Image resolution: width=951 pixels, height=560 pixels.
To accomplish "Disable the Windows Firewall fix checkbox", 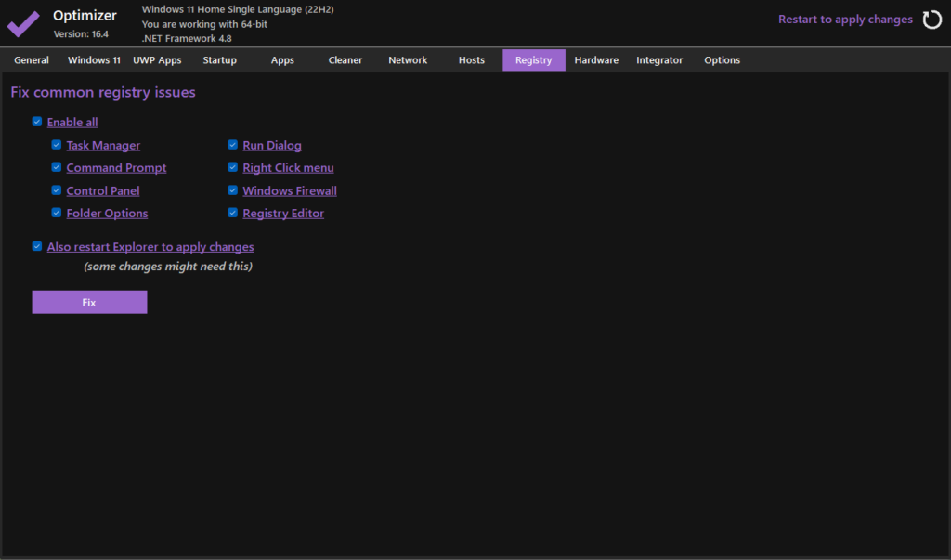I will pos(233,190).
